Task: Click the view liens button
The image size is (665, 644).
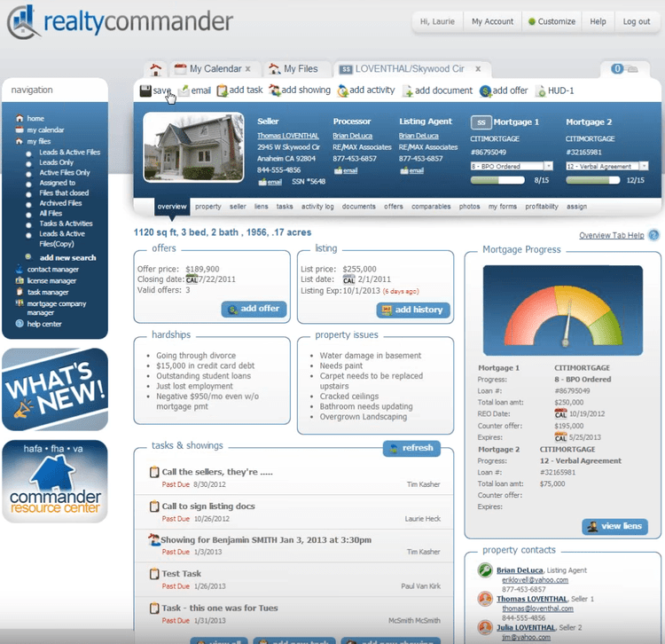Action: pos(615,527)
